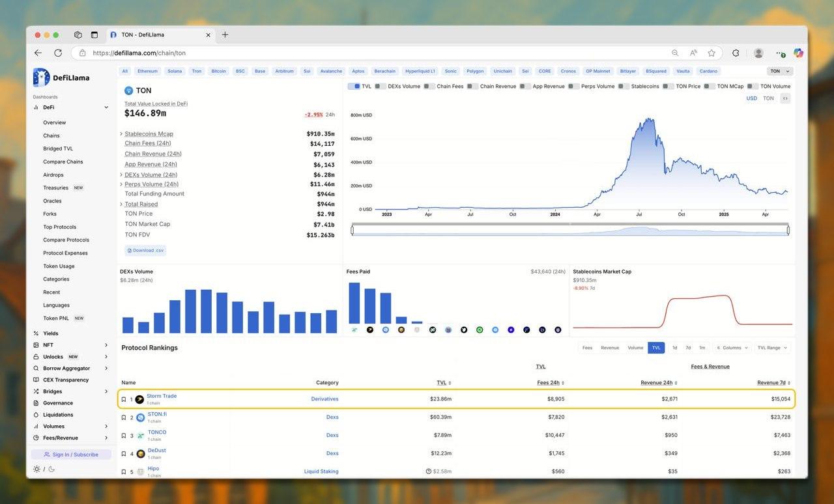834x504 pixels.
Task: Click the Storm Trade protocol logo
Action: tap(139, 399)
